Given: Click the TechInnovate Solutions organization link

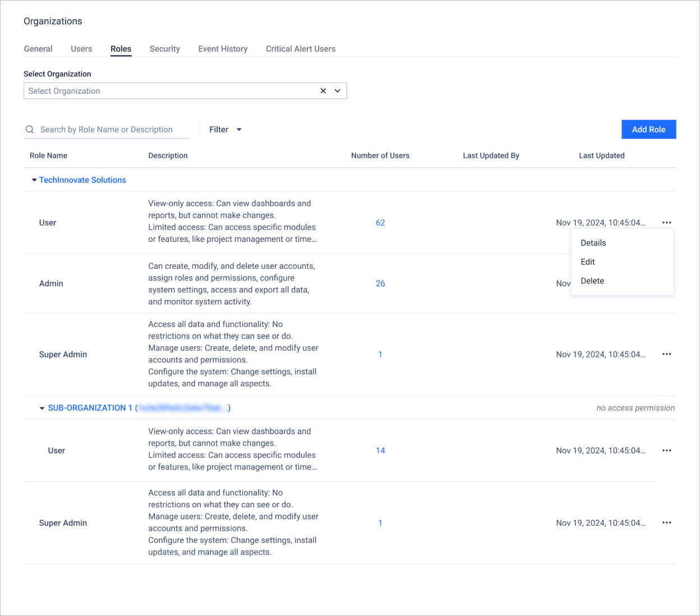Looking at the screenshot, I should [x=82, y=180].
